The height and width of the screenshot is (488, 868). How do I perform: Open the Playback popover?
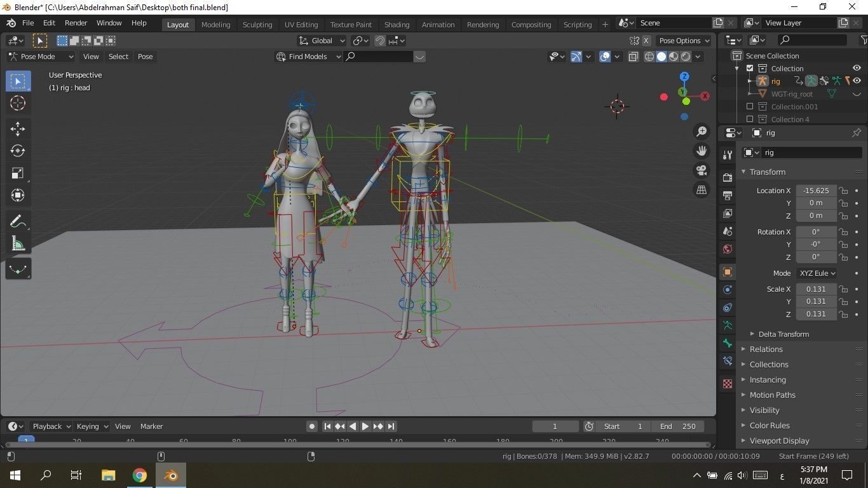51,426
